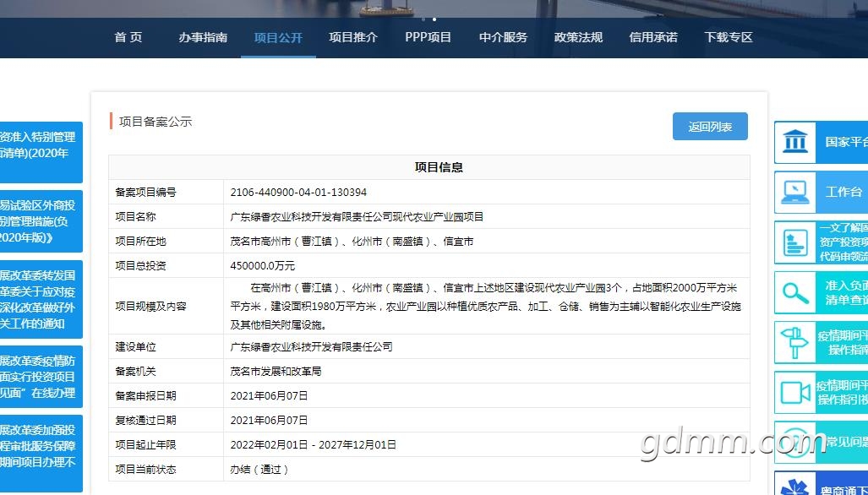Switch to the 中介服务 tab
The image size is (868, 495).
(503, 37)
